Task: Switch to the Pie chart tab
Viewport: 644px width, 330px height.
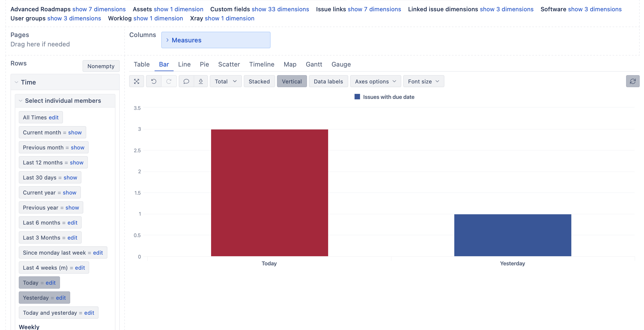Action: 204,64
